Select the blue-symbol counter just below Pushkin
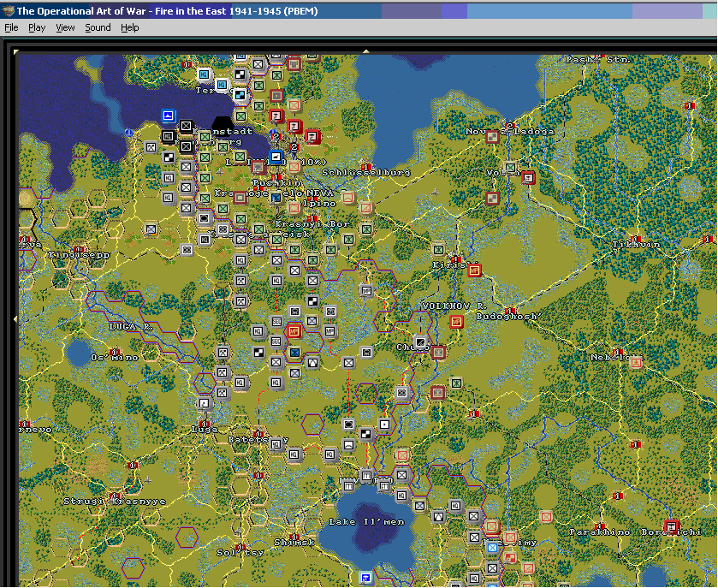 point(276,198)
